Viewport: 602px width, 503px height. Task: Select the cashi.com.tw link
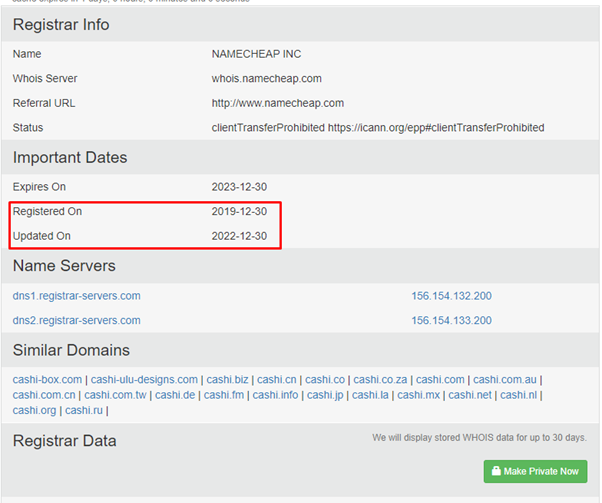click(115, 395)
